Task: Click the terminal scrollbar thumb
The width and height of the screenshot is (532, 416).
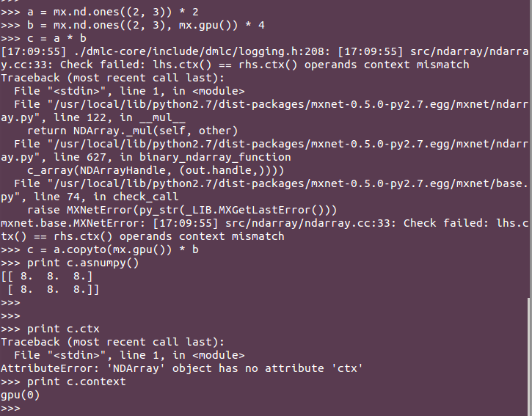Action: (x=530, y=357)
